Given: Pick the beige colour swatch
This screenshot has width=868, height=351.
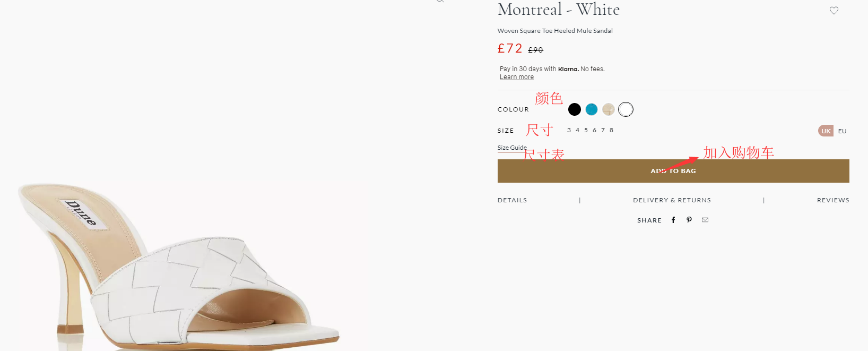Looking at the screenshot, I should point(609,109).
